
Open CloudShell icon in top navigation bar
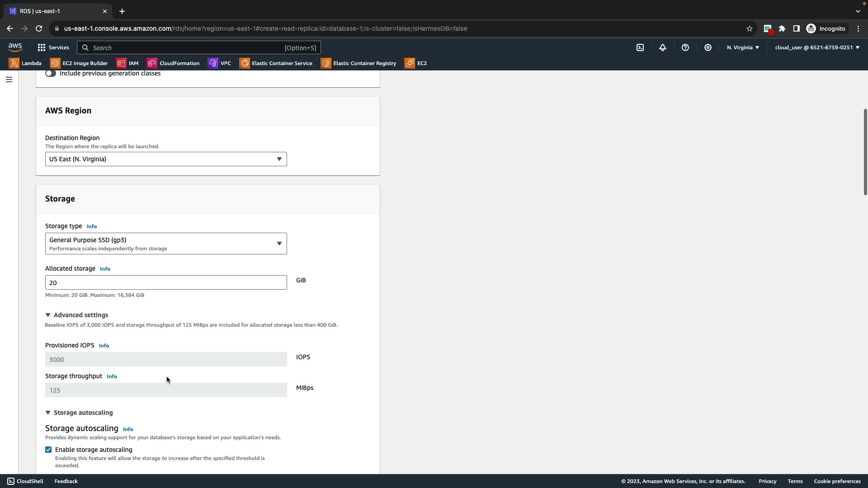coord(640,47)
